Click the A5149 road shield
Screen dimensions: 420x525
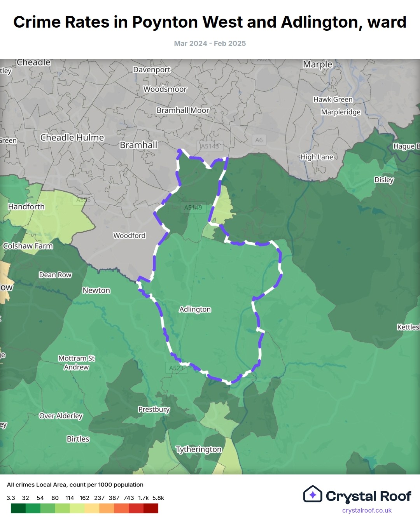pos(193,208)
